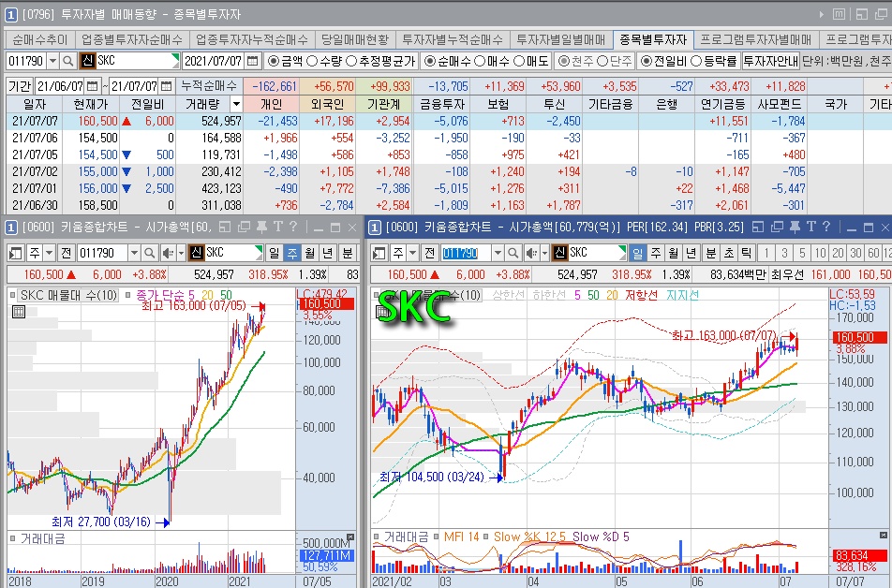Viewport: 892px width, 588px height.
Task: Pin the left chart window with pushpin icon
Action: coord(261,227)
